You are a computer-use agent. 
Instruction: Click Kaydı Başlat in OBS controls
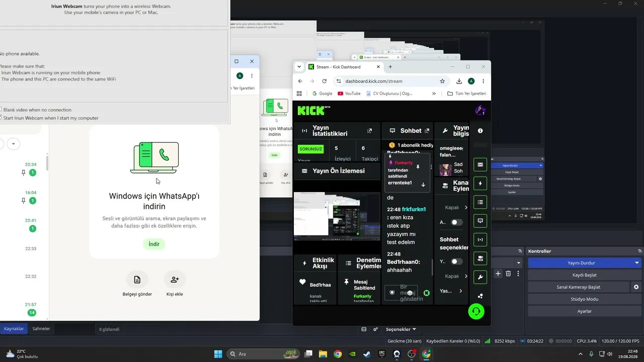coord(584,275)
